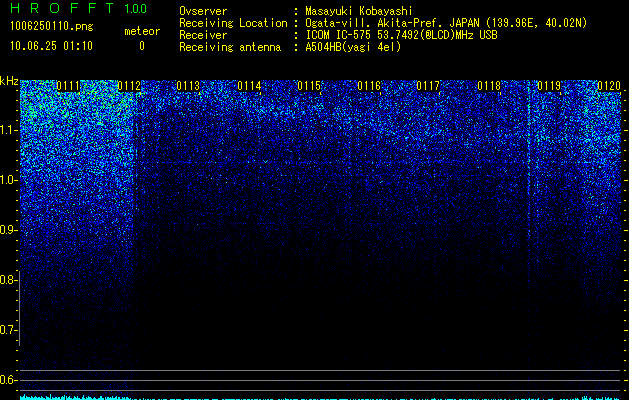Click the 0113 time marker
Screen dimensions: 629x400
tap(188, 86)
